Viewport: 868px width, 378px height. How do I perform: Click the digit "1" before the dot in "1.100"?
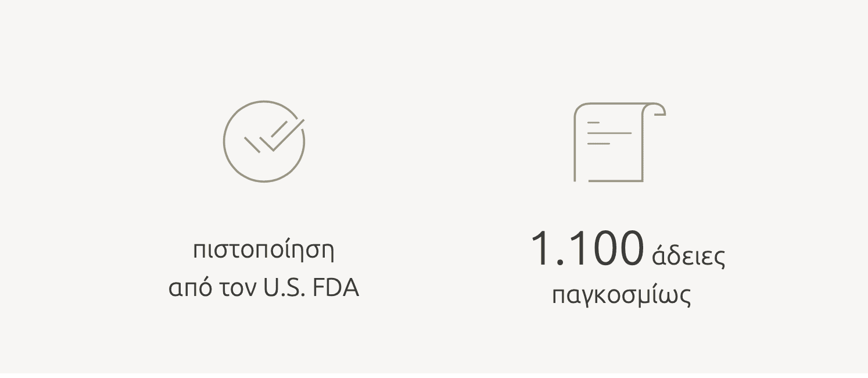[x=542, y=249]
